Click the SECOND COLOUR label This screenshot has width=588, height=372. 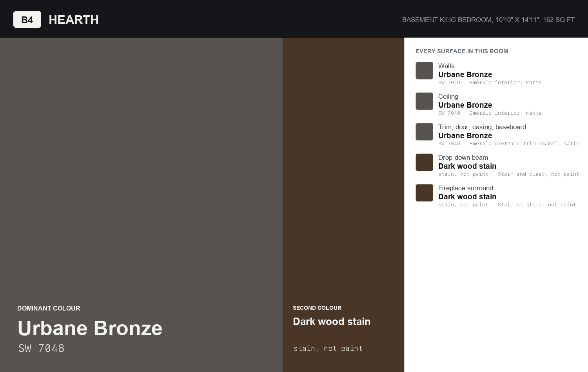(317, 308)
